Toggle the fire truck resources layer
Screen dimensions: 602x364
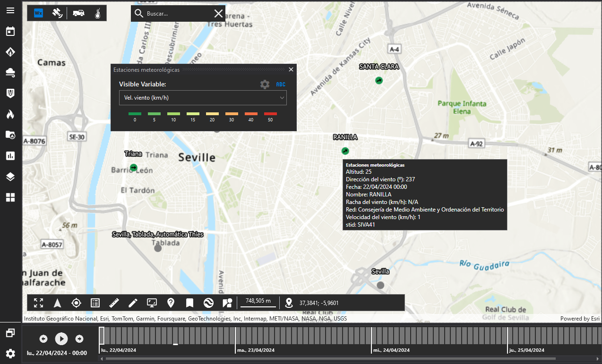pyautogui.click(x=79, y=13)
